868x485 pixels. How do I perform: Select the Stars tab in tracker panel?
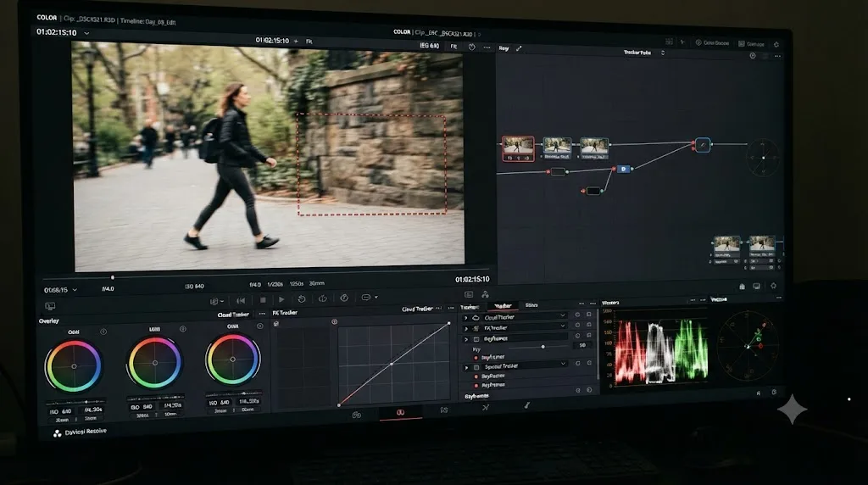click(x=531, y=305)
